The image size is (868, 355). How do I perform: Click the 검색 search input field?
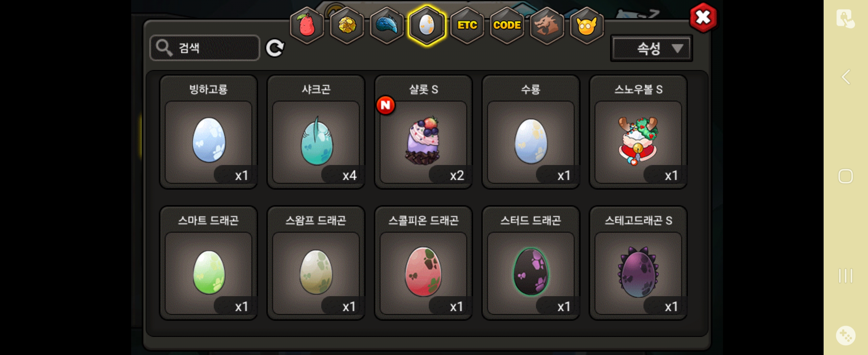click(x=205, y=48)
